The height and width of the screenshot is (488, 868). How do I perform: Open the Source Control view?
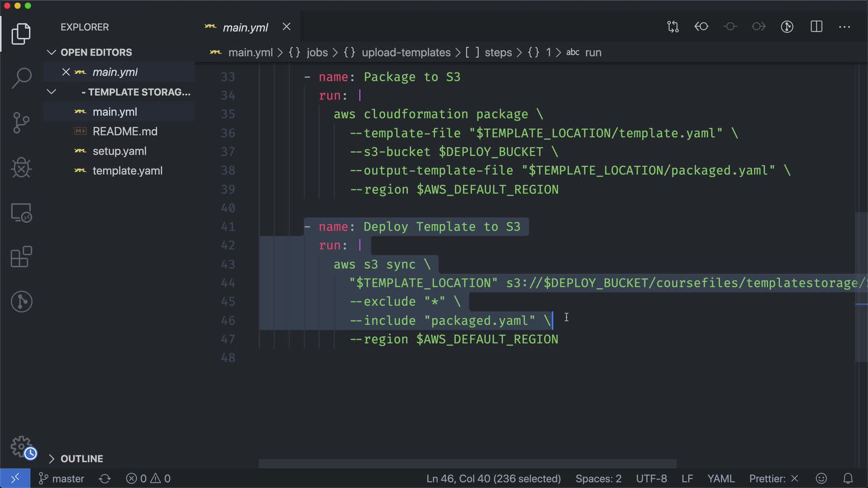[x=21, y=122]
